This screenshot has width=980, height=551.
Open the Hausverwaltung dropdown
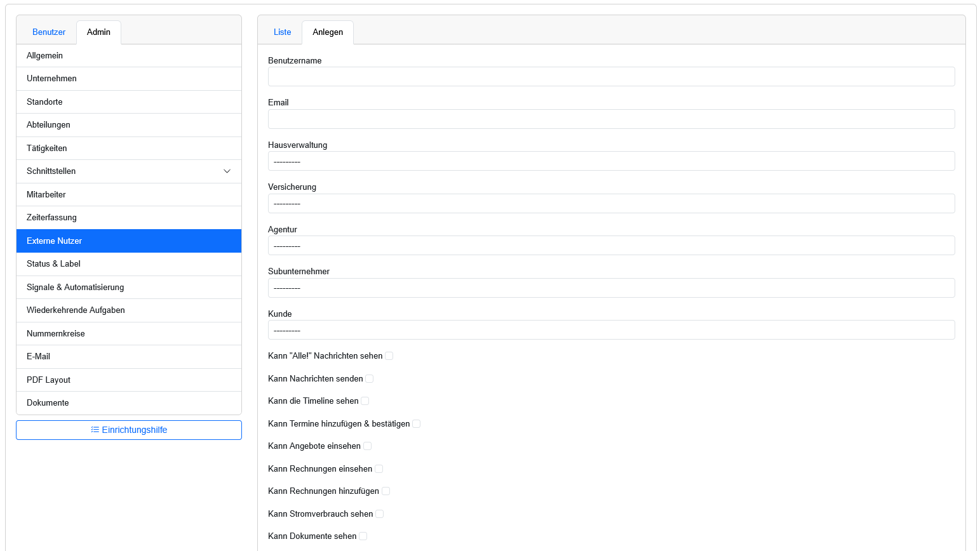click(x=611, y=161)
